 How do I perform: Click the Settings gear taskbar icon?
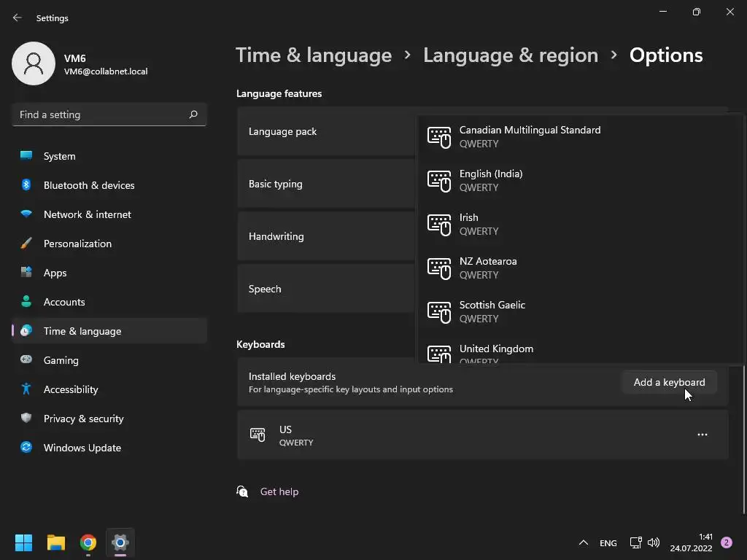coord(120,542)
